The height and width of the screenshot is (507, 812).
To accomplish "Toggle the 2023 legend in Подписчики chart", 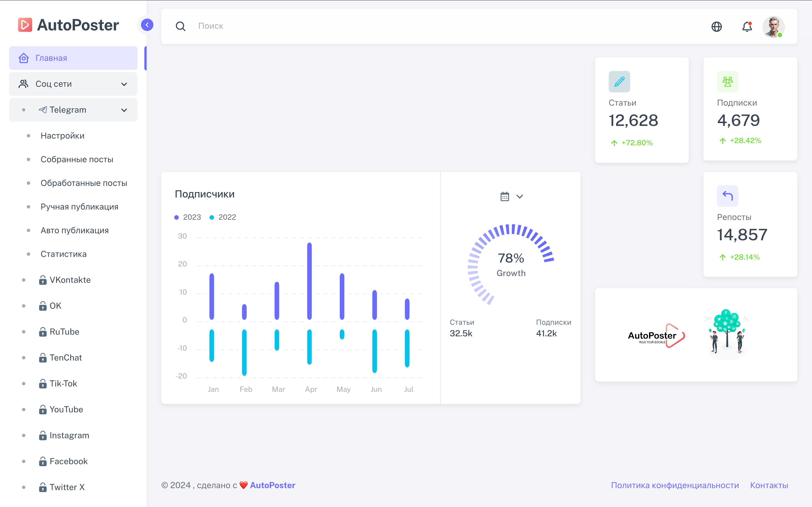I will pyautogui.click(x=188, y=217).
